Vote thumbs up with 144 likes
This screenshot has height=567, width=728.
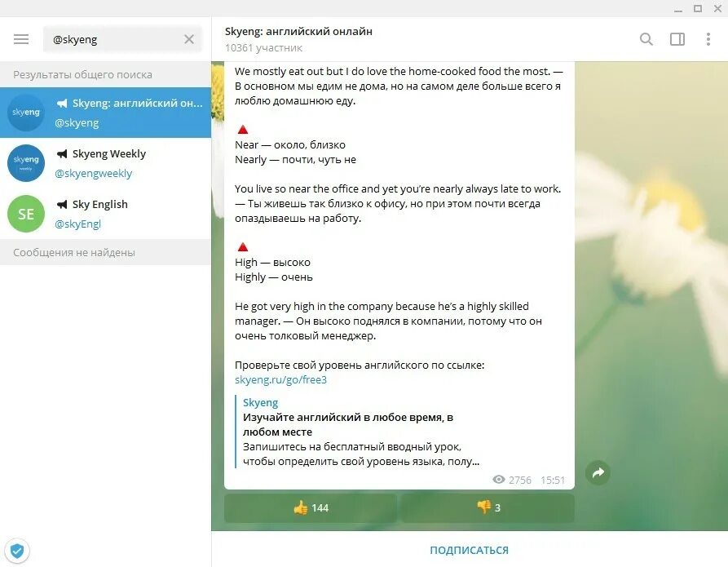pyautogui.click(x=311, y=508)
